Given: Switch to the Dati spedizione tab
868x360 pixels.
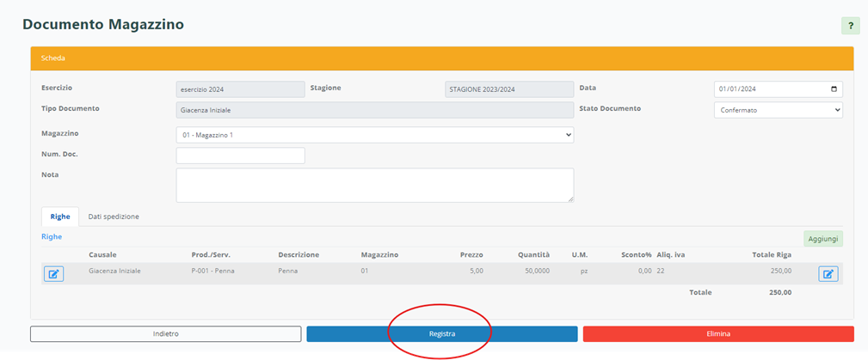Looking at the screenshot, I should [x=114, y=217].
